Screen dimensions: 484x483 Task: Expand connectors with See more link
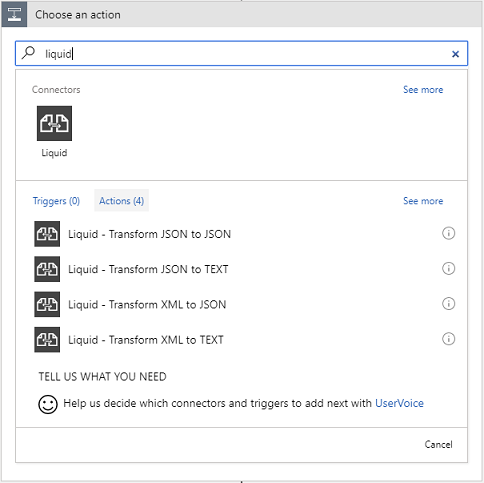[x=423, y=90]
